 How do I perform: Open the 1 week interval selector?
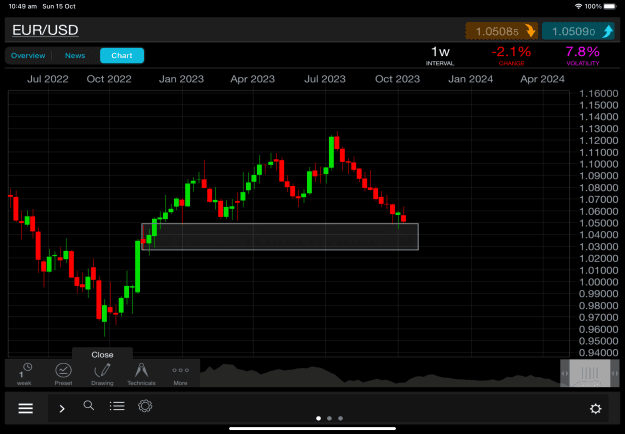point(24,373)
